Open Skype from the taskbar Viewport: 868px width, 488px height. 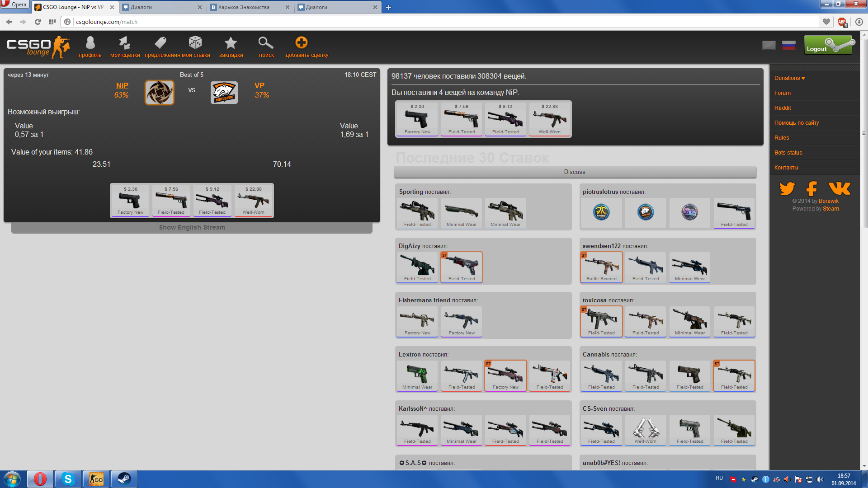point(68,479)
